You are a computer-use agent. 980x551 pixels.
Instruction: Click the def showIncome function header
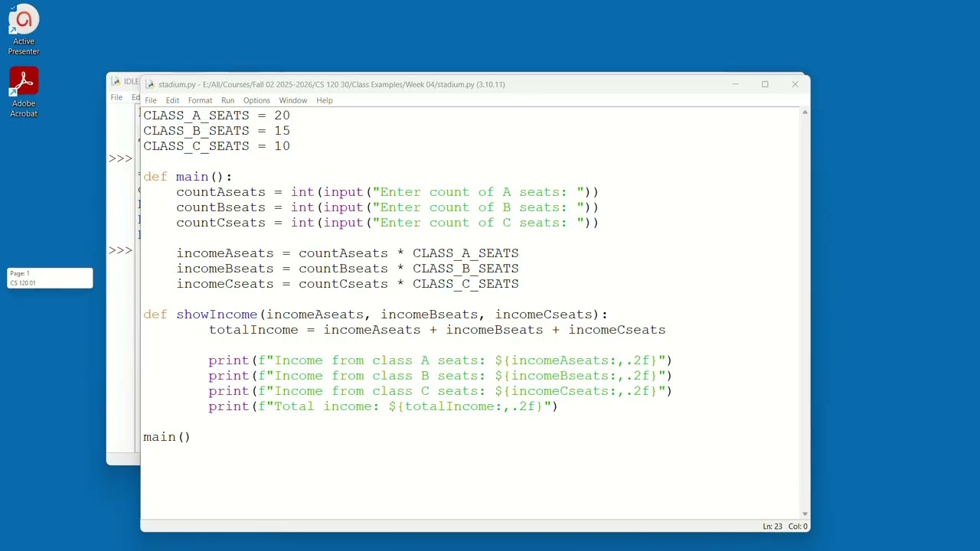[x=375, y=315]
